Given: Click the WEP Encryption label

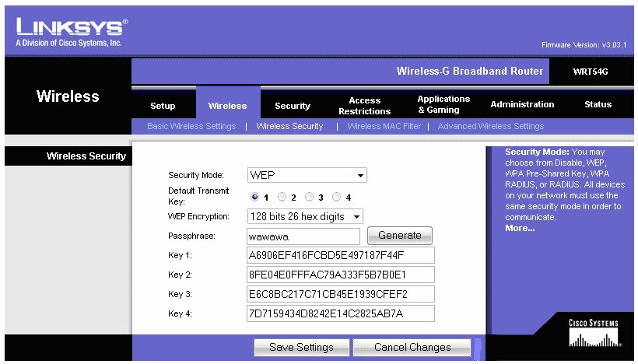Looking at the screenshot, I should [198, 216].
